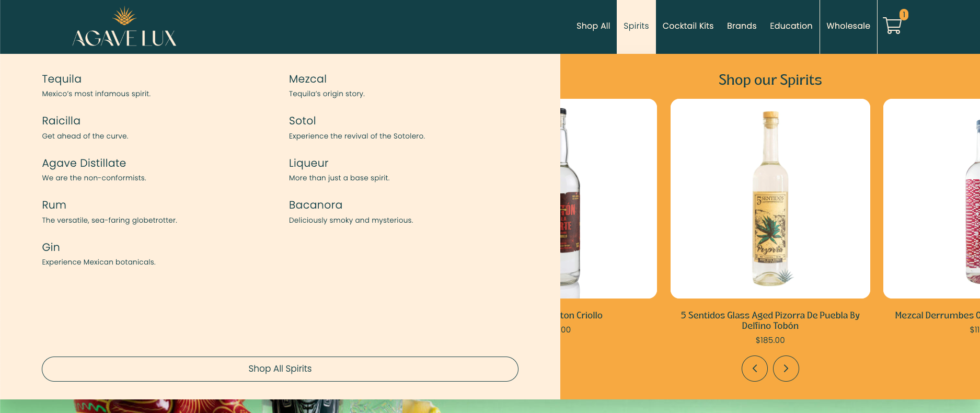Open the shopping cart icon
Image resolution: width=980 pixels, height=413 pixels.
click(x=893, y=25)
